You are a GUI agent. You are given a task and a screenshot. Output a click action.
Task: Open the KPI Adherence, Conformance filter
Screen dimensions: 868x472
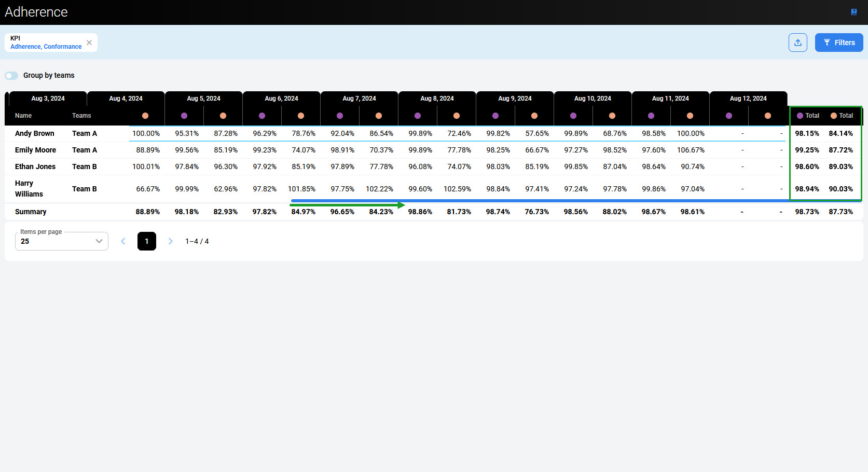pyautogui.click(x=46, y=43)
